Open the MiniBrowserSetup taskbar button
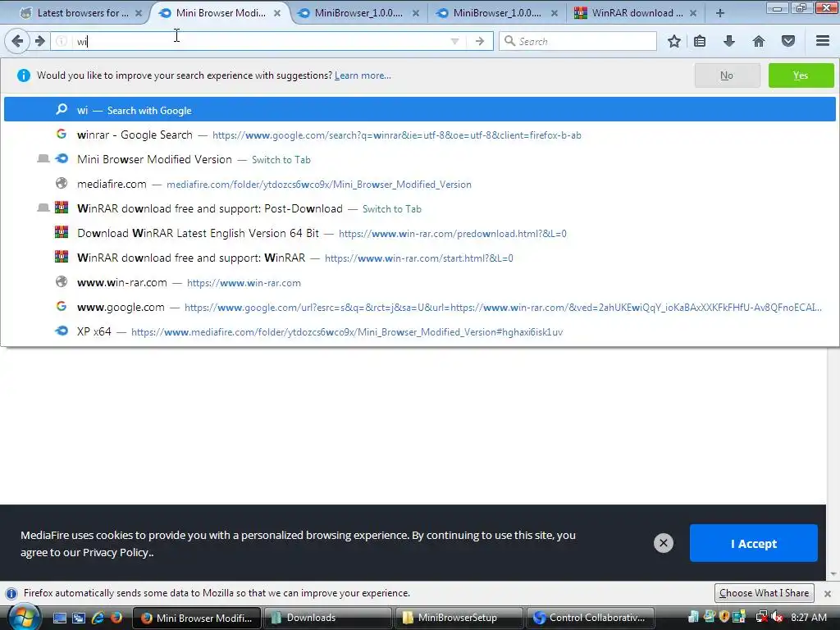 click(459, 618)
